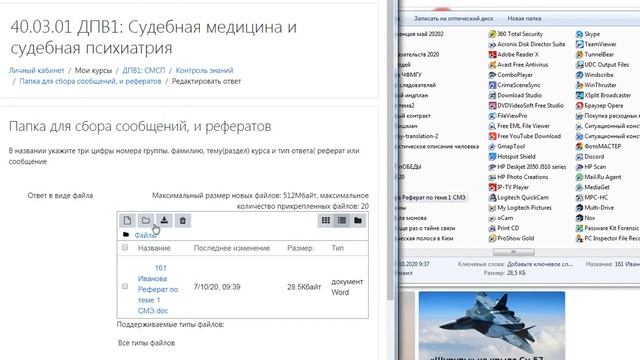640x360 pixels.
Task: Select Браузер Opera shortcut
Action: pyautogui.click(x=599, y=105)
